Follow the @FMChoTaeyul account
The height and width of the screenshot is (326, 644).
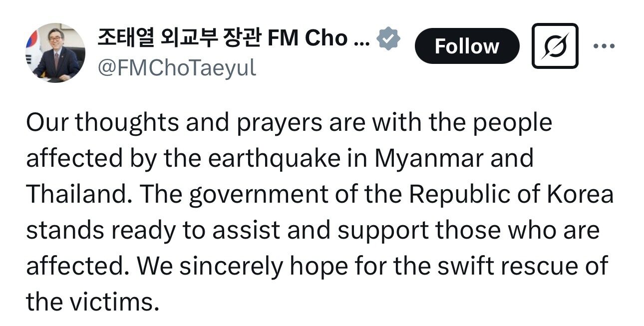(x=467, y=46)
